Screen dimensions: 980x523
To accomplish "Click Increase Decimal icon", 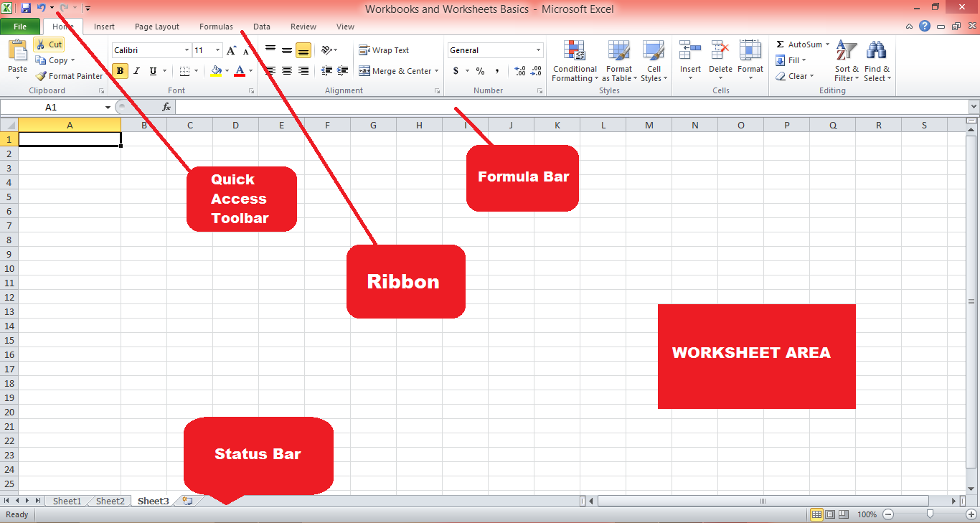I will [x=520, y=71].
